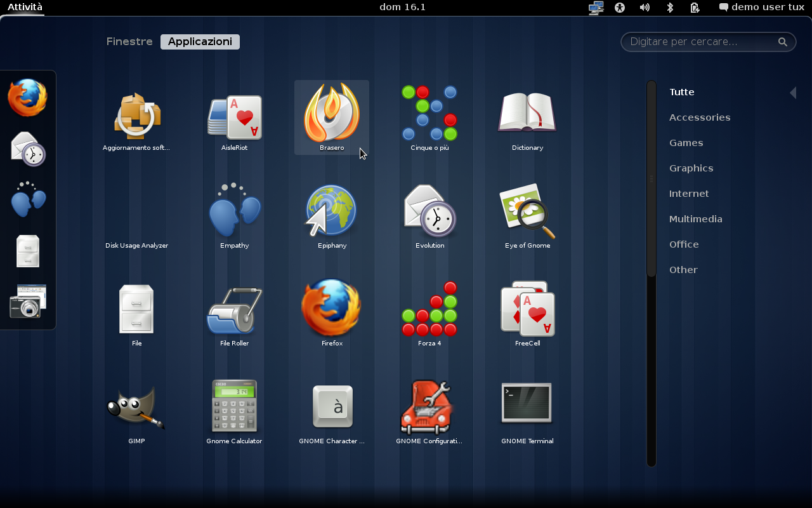The width and height of the screenshot is (812, 508).
Task: Launch GNOME Configuration Editor
Action: (x=429, y=411)
